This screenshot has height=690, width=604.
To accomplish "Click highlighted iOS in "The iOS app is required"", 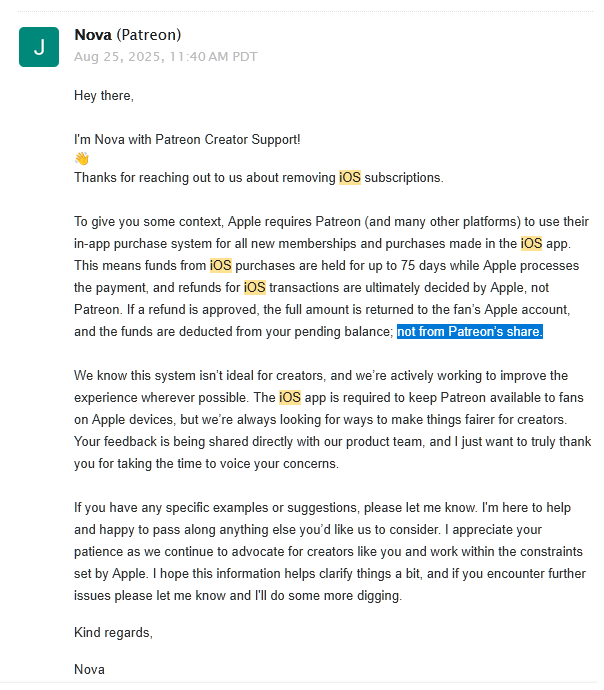I will pyautogui.click(x=290, y=398).
